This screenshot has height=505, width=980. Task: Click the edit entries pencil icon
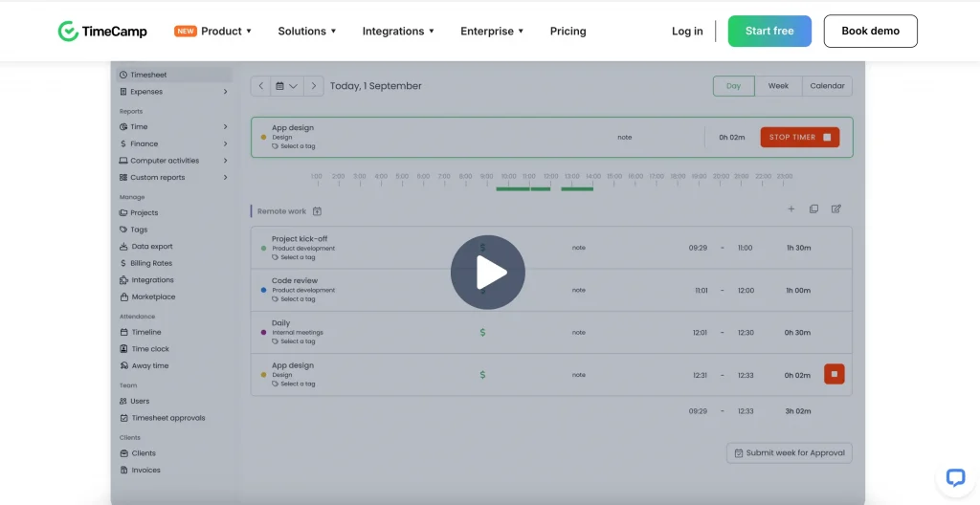tap(836, 209)
